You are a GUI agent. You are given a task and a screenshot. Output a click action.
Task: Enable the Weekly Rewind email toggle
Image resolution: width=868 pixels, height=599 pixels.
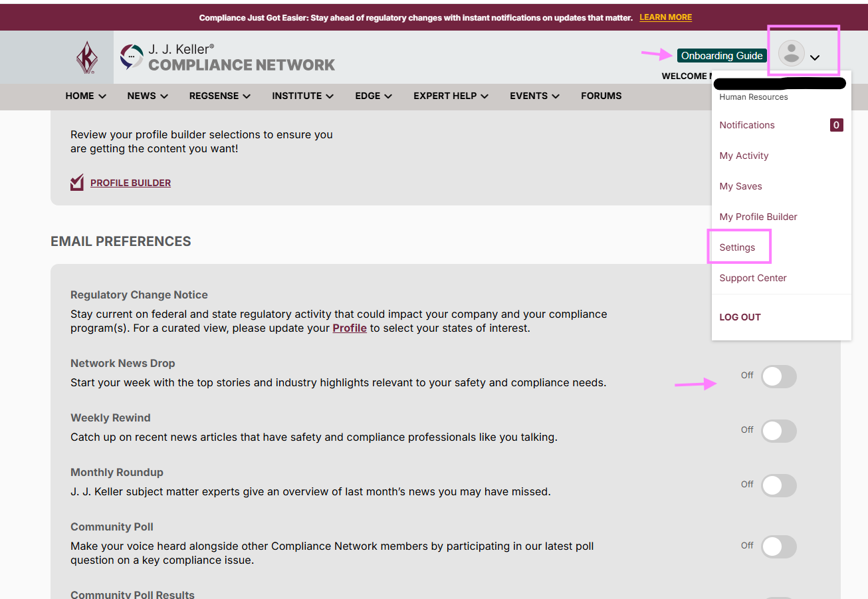tap(779, 431)
